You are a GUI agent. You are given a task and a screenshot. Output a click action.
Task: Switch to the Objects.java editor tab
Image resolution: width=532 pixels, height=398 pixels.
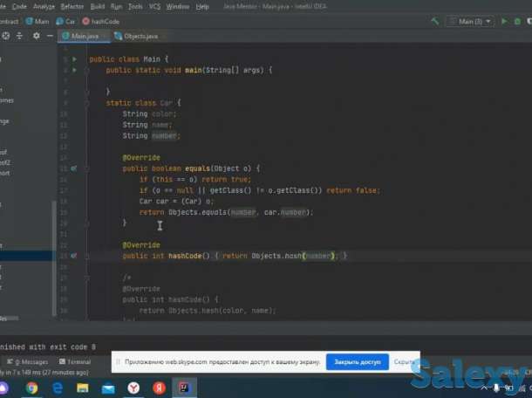[138, 36]
